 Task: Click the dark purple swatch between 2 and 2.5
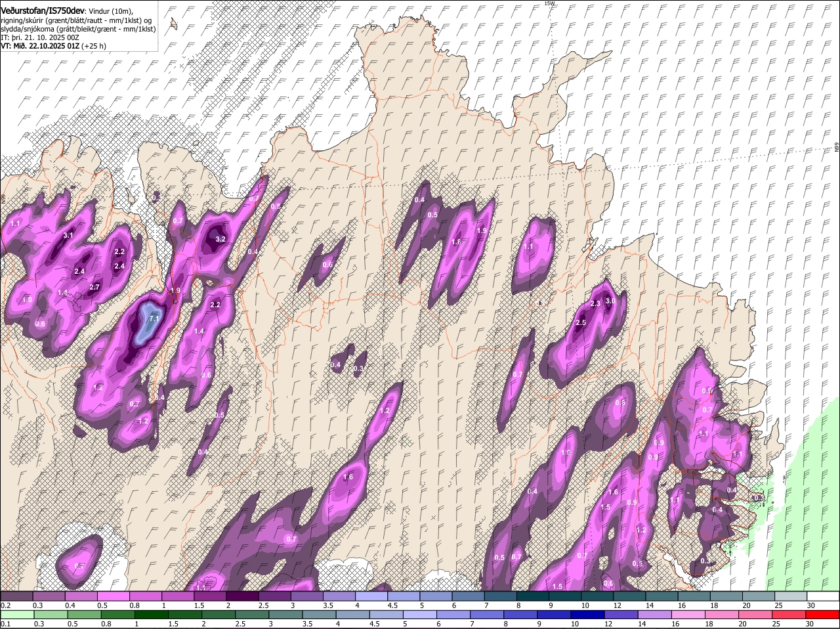(243, 596)
